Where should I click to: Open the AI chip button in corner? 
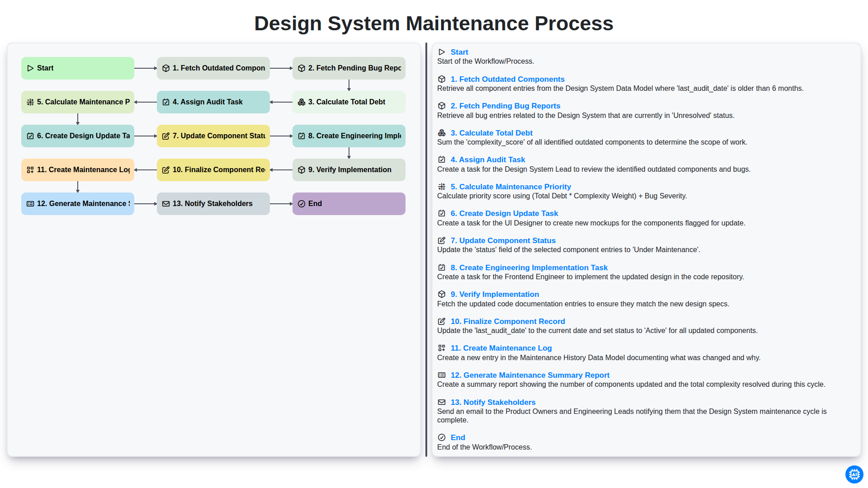point(854,474)
